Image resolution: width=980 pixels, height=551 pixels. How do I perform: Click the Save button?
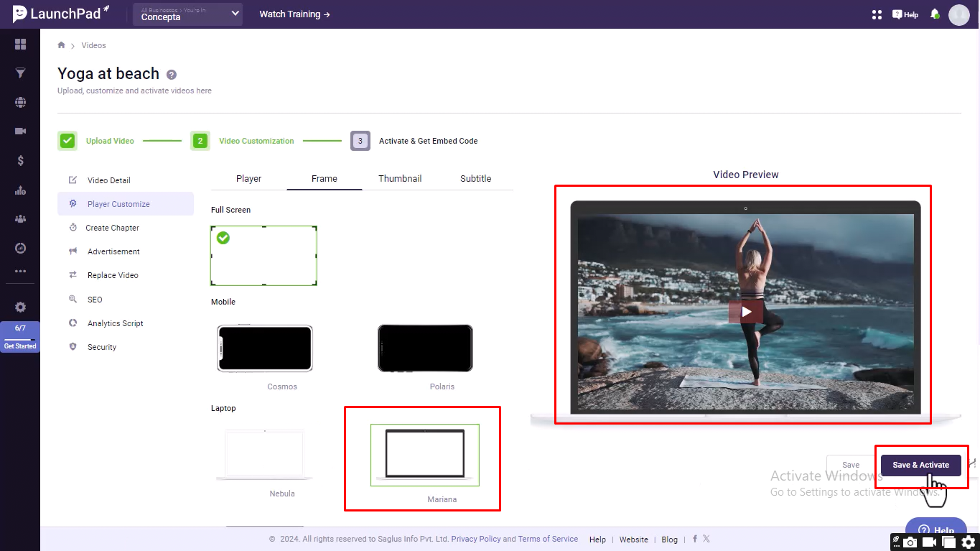pos(851,465)
